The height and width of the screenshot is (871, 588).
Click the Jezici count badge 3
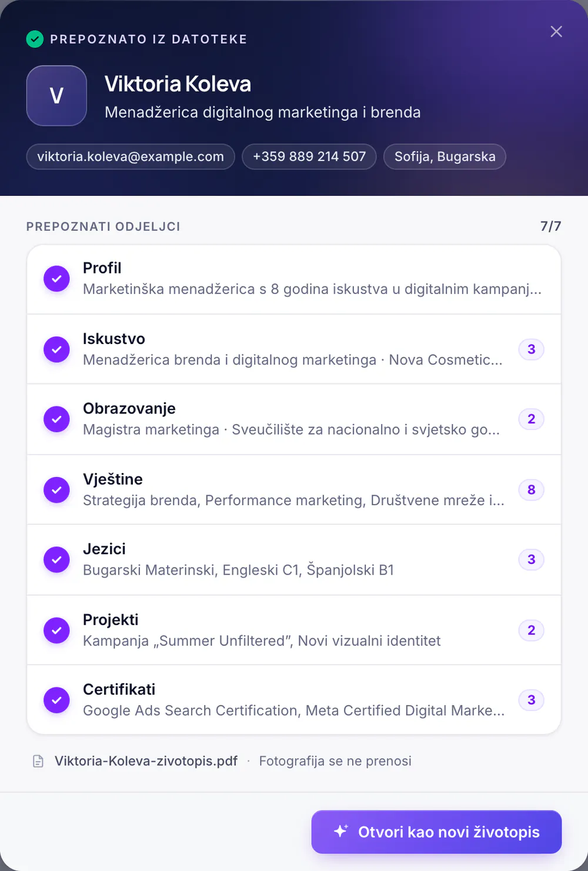pyautogui.click(x=532, y=559)
